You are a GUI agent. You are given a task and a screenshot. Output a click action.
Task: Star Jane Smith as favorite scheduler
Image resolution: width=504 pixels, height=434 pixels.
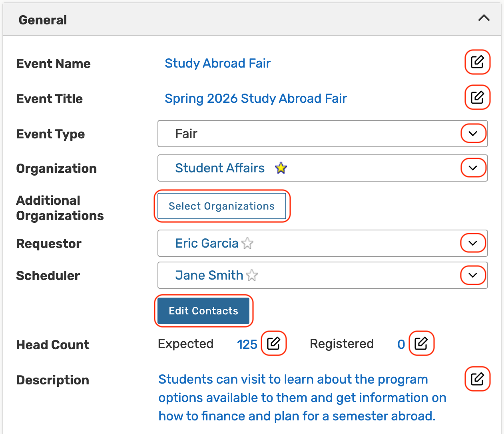coord(252,275)
